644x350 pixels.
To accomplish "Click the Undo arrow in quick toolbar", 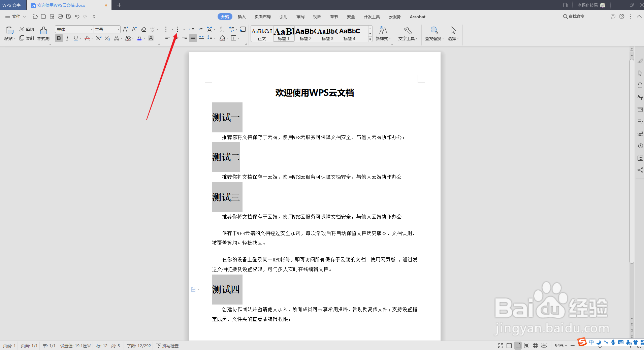I will click(77, 17).
